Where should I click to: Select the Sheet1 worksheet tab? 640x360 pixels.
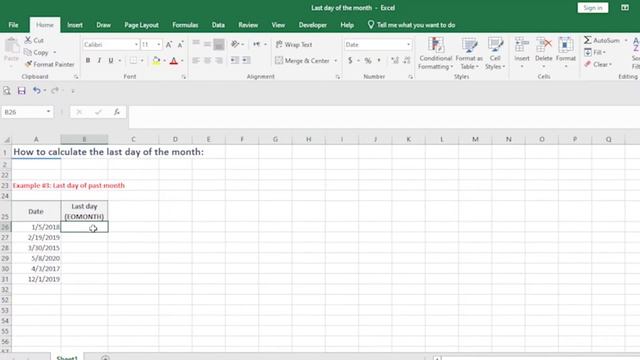tap(67, 358)
